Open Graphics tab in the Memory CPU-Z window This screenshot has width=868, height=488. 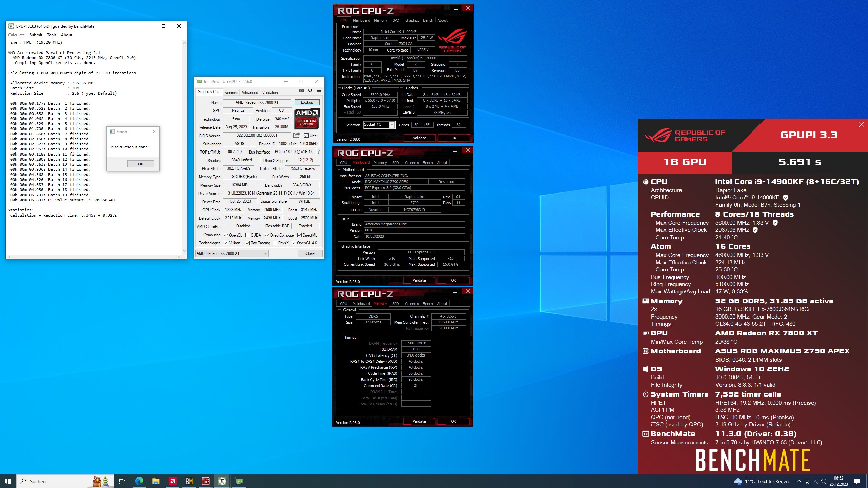(x=412, y=304)
